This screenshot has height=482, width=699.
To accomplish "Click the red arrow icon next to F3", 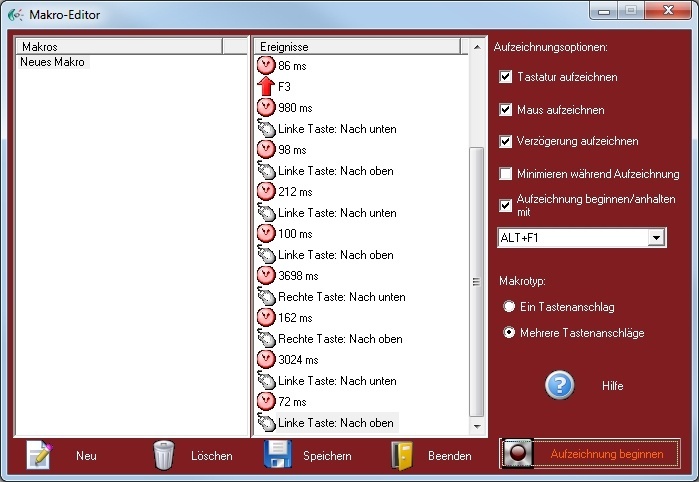I will coord(266,87).
